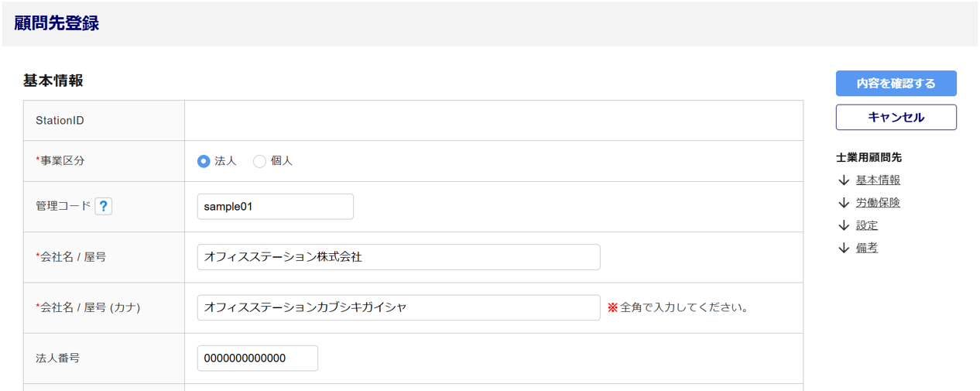
Task: Click the empty StationID value cell
Action: coord(493,121)
